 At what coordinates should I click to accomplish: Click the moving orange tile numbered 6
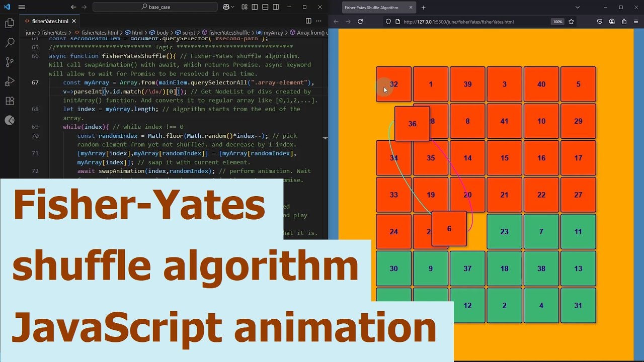pyautogui.click(x=449, y=229)
